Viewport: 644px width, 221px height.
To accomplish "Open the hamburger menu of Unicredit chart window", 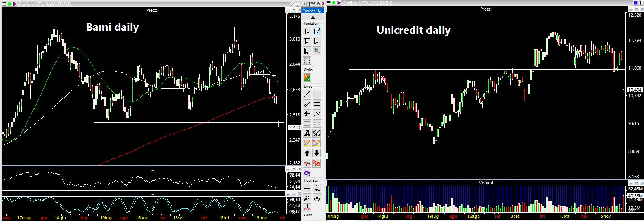I will tap(329, 4).
